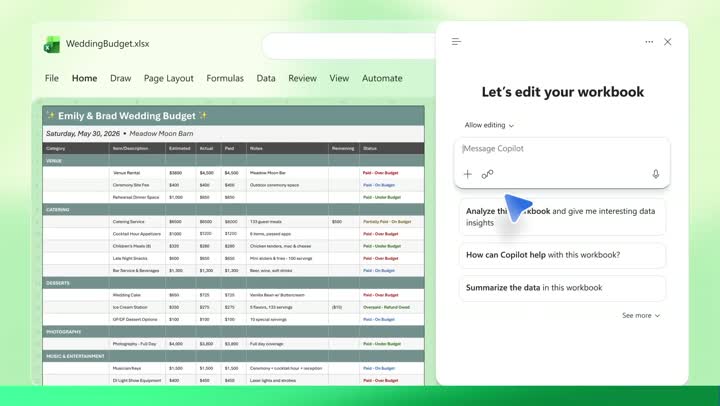Screen dimensions: 720x406
Task: Click the 'Notes' column header
Action: (287, 148)
